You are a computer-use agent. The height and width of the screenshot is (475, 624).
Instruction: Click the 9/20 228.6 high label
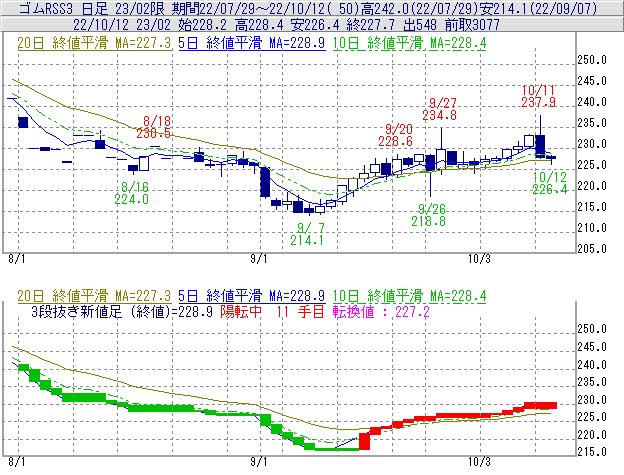pyautogui.click(x=396, y=135)
